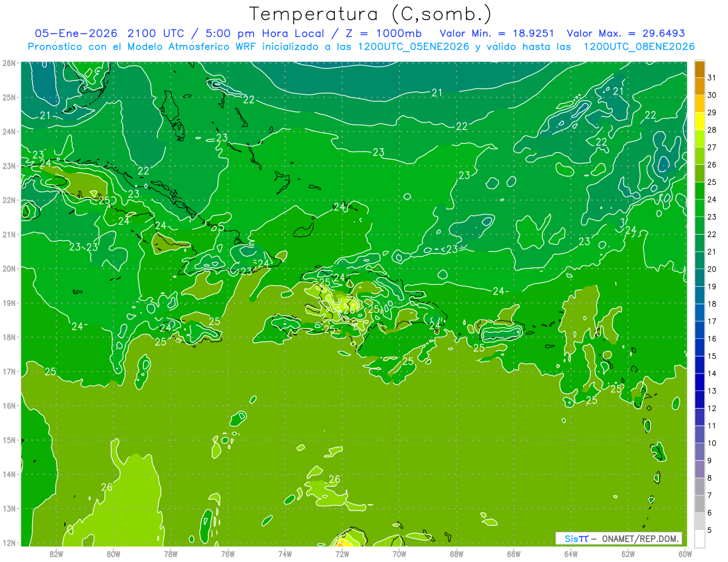The image size is (728, 562).
Task: Click the SisTT ONAMET/REP.DOM. logo box
Action: [x=619, y=538]
